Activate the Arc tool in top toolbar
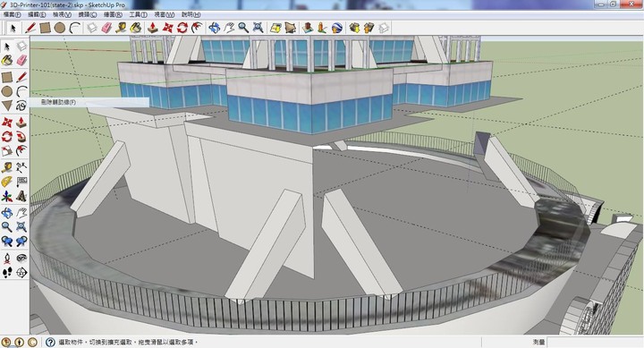This screenshot has width=644, height=348. point(74,28)
